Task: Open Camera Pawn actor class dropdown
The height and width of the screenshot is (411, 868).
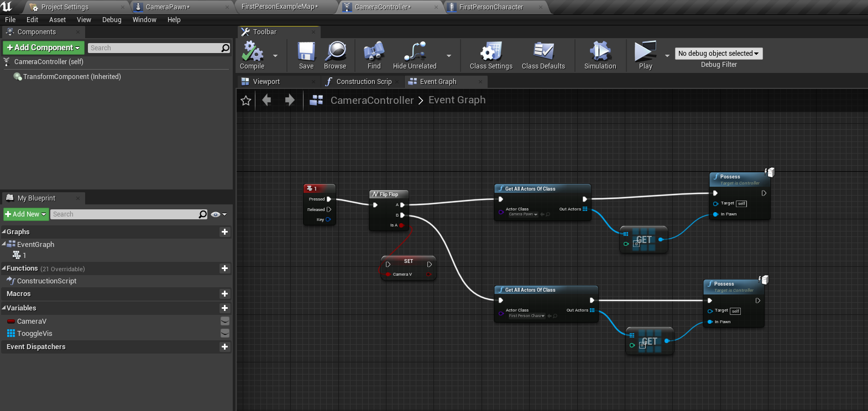Action: point(522,214)
